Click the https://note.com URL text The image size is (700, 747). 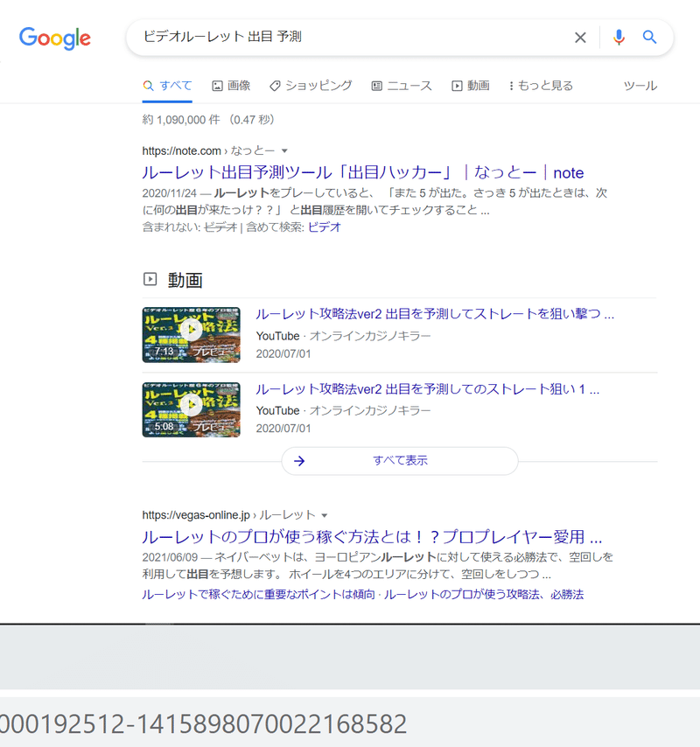pyautogui.click(x=181, y=151)
